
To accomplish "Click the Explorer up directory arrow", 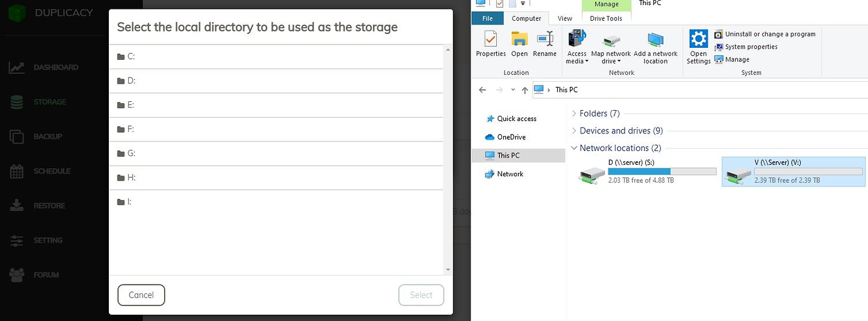I will pyautogui.click(x=525, y=90).
